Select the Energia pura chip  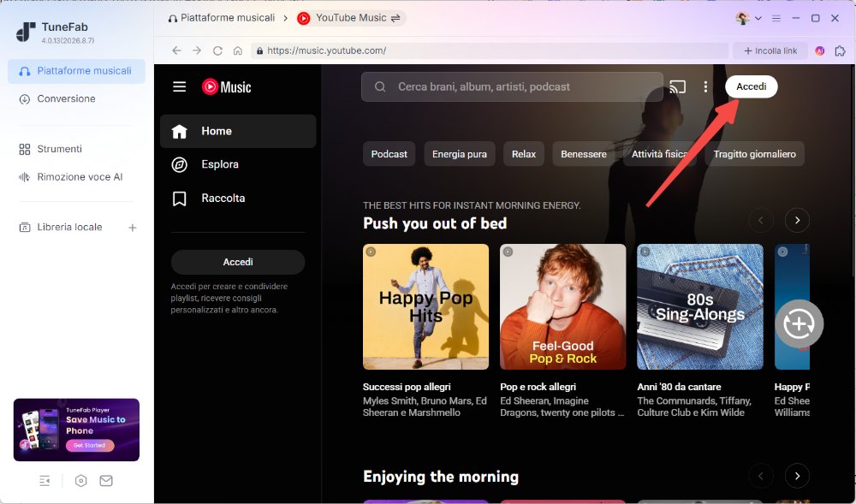[x=460, y=154]
